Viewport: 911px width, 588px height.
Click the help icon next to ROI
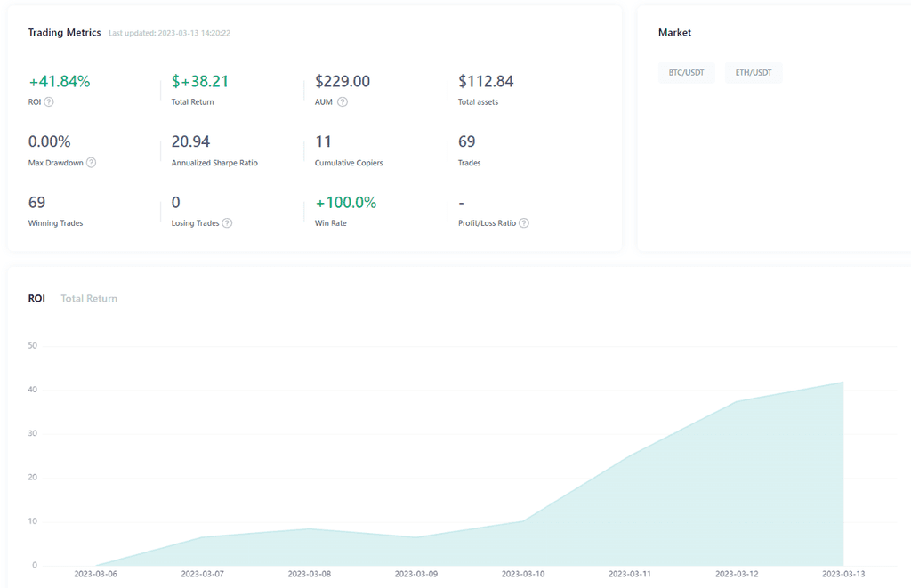click(x=49, y=102)
